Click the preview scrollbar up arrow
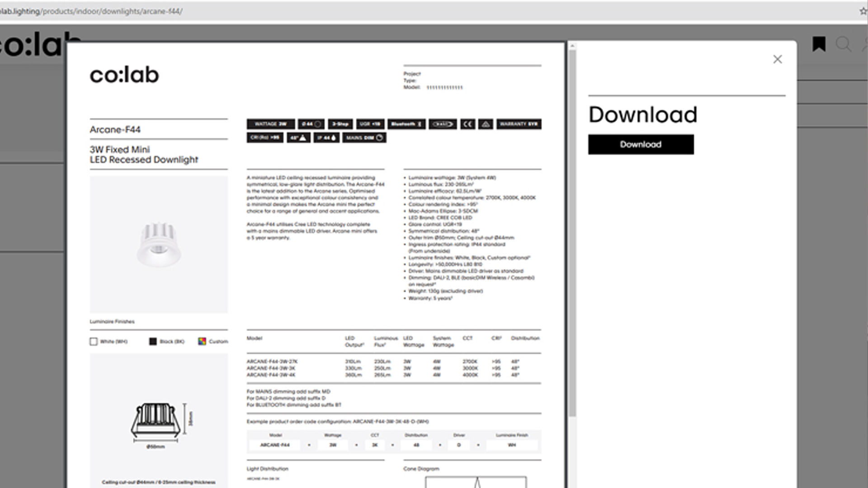 coord(572,46)
